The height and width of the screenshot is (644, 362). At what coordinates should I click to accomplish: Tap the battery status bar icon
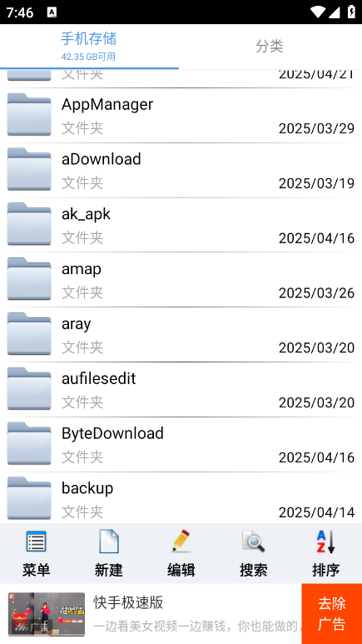coord(351,12)
